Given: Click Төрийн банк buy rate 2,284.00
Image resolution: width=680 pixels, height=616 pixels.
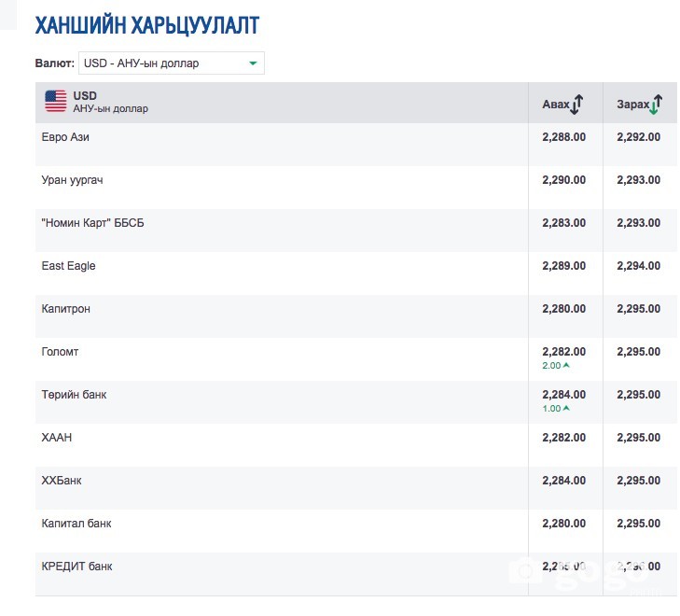Looking at the screenshot, I should (x=563, y=395).
